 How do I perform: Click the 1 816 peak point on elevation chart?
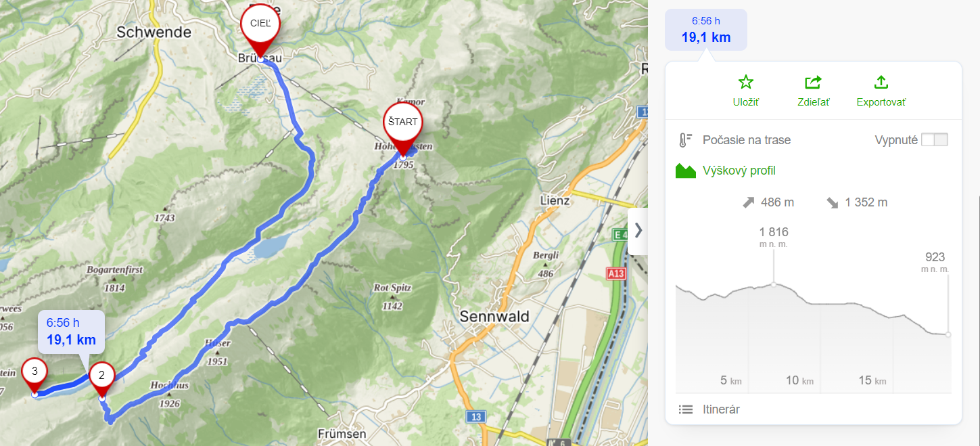(774, 284)
